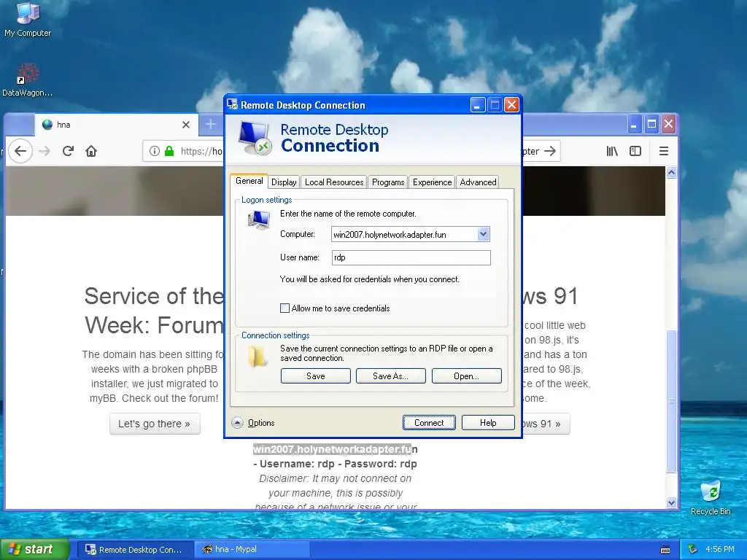Open the DataWagon desktop shortcut
The width and height of the screenshot is (747, 560).
(27, 80)
